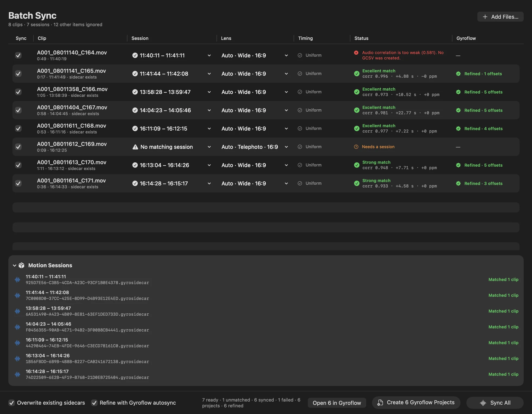Click the Add Files button
Screen dimensions: 532x414
click(x=500, y=17)
